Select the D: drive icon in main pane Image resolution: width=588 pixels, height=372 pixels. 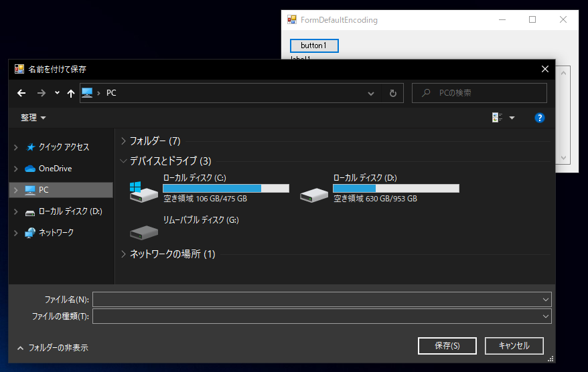(x=314, y=195)
